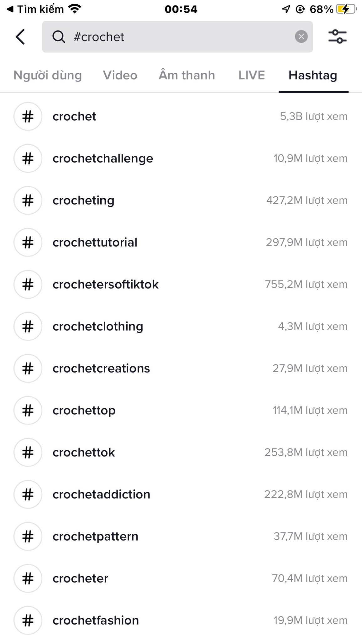
Task: Switch to the Người dùng tab
Action: (48, 75)
